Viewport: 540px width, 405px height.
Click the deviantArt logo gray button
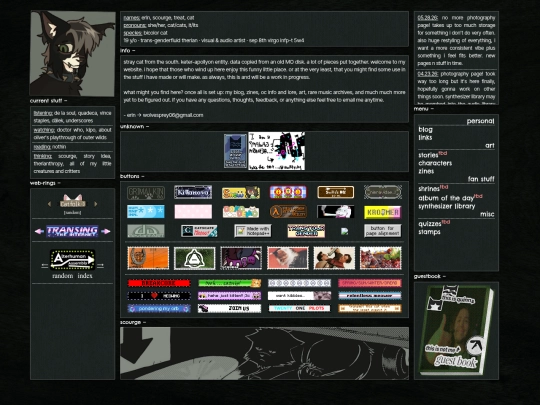click(146, 231)
